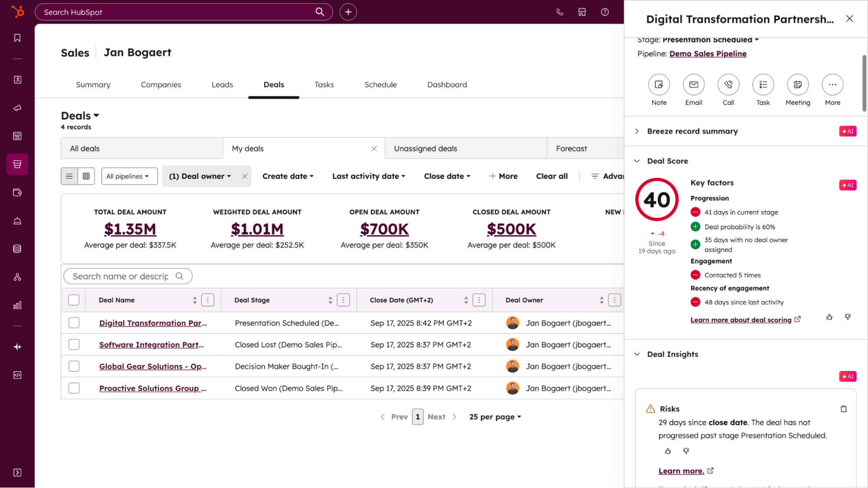Open the bookmarks icon in sidebar
This screenshot has width=868, height=488.
pyautogui.click(x=17, y=38)
